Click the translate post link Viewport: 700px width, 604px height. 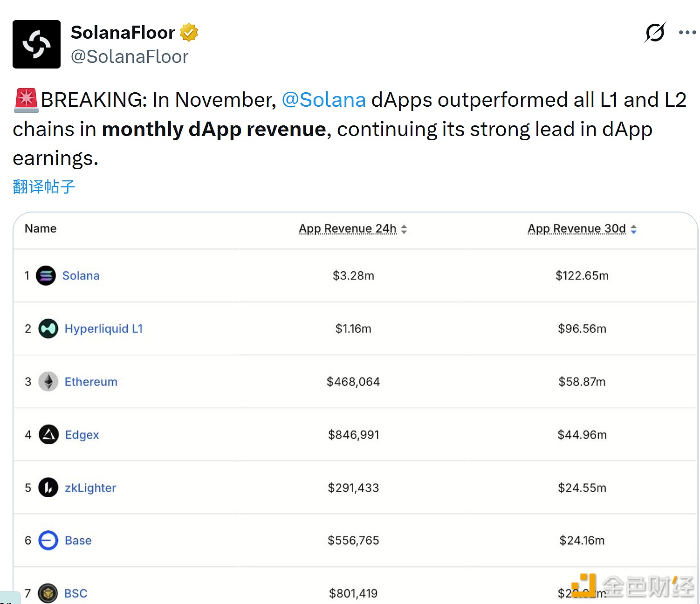coord(44,187)
